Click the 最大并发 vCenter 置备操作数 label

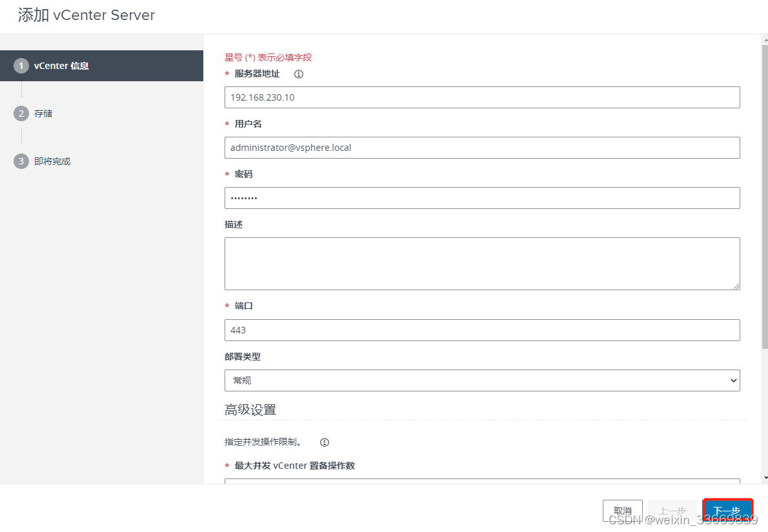pyautogui.click(x=294, y=466)
